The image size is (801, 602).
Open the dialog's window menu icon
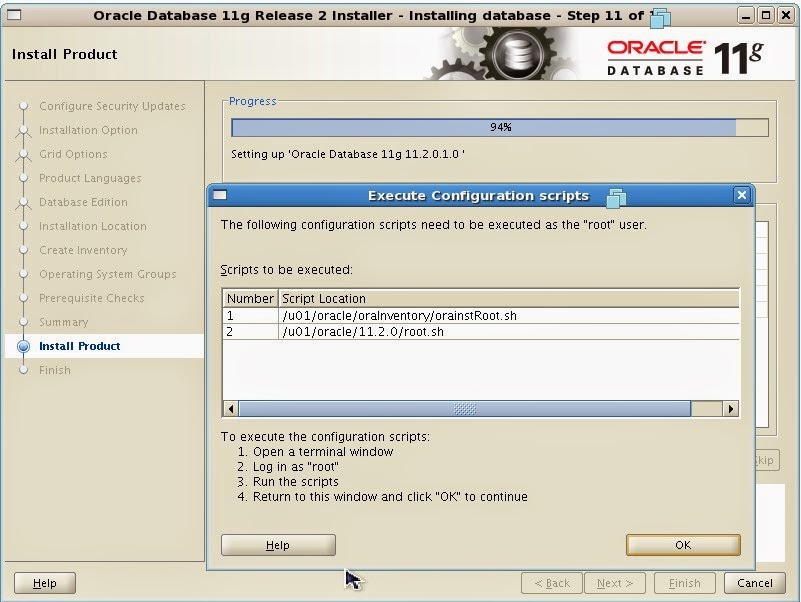coord(220,195)
